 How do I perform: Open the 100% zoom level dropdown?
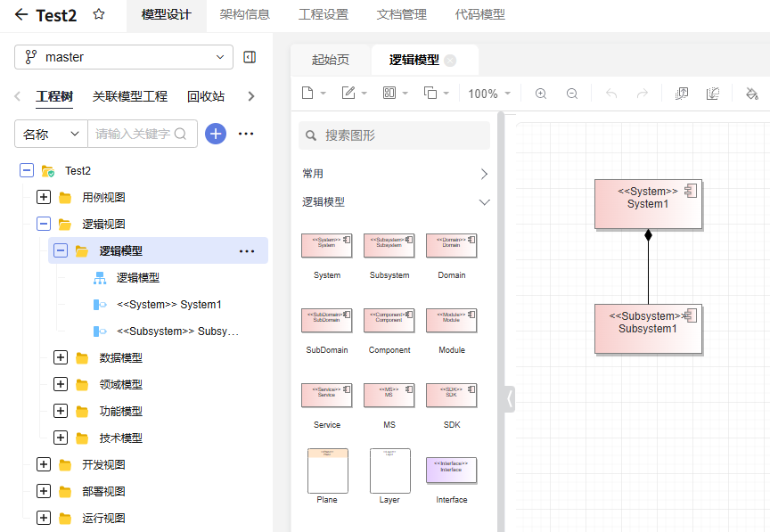[489, 94]
